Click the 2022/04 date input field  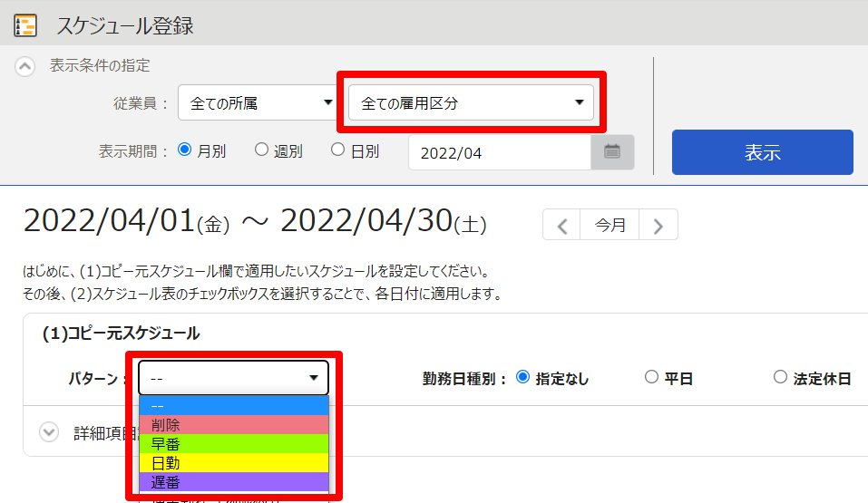(x=500, y=152)
